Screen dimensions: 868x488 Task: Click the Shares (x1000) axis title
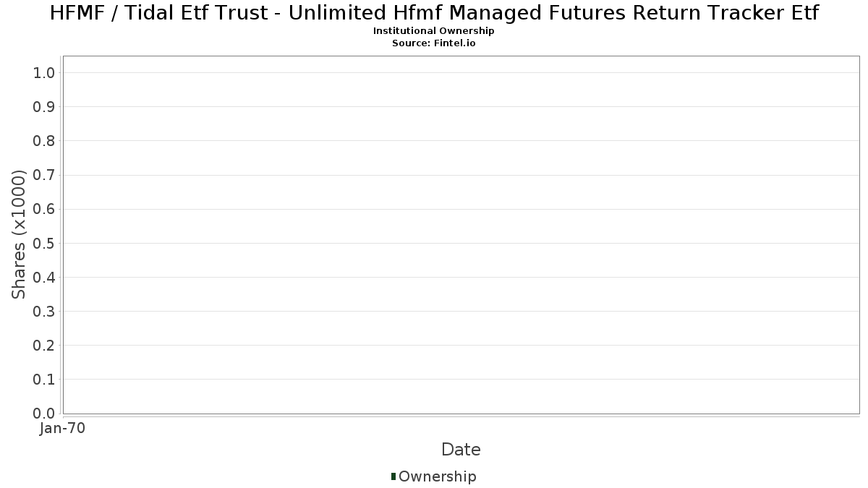pyautogui.click(x=19, y=234)
